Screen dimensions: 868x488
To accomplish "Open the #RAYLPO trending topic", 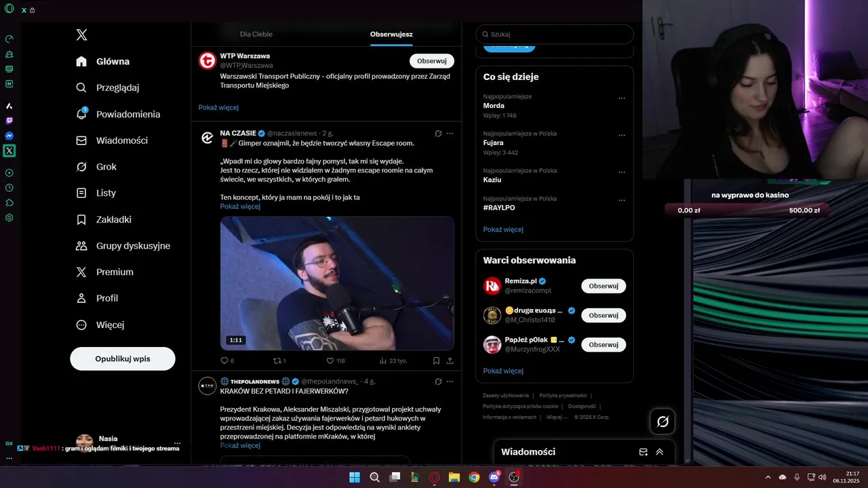I will 499,207.
